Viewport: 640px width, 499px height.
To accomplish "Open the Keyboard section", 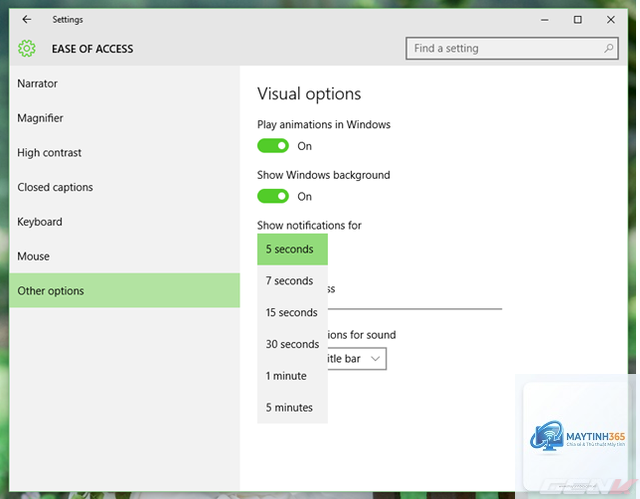I will coord(124,222).
